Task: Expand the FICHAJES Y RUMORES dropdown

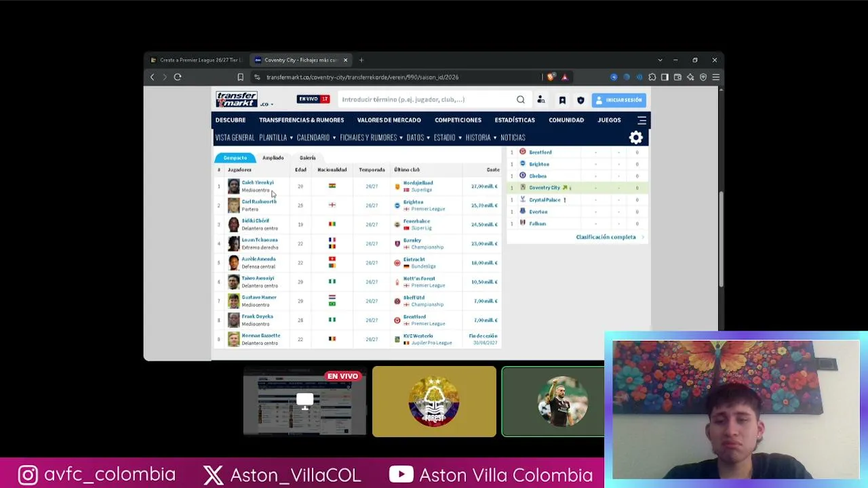Action: [372, 138]
